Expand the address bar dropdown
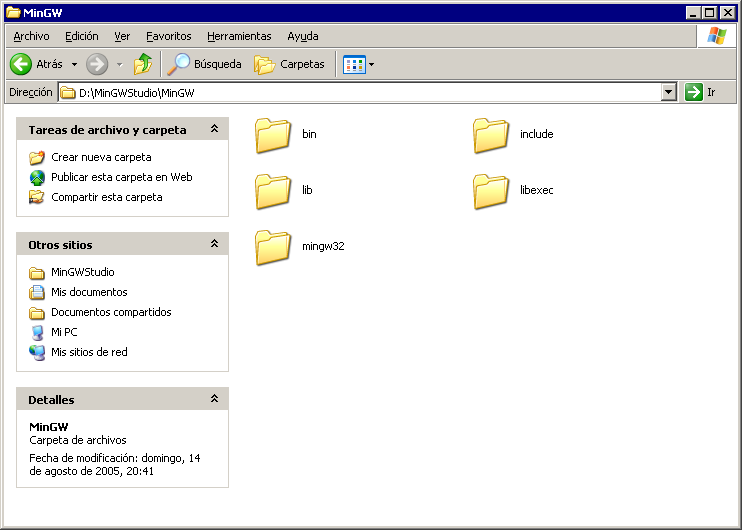This screenshot has width=742, height=530. click(668, 92)
